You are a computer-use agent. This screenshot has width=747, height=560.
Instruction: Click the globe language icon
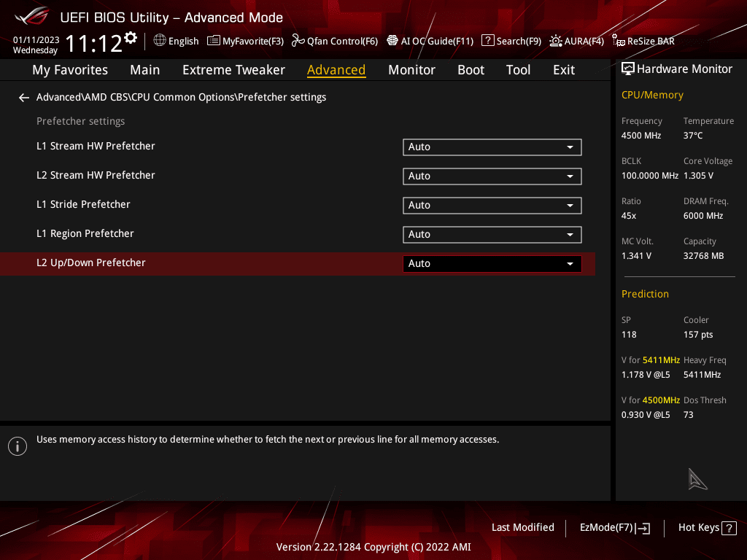160,41
